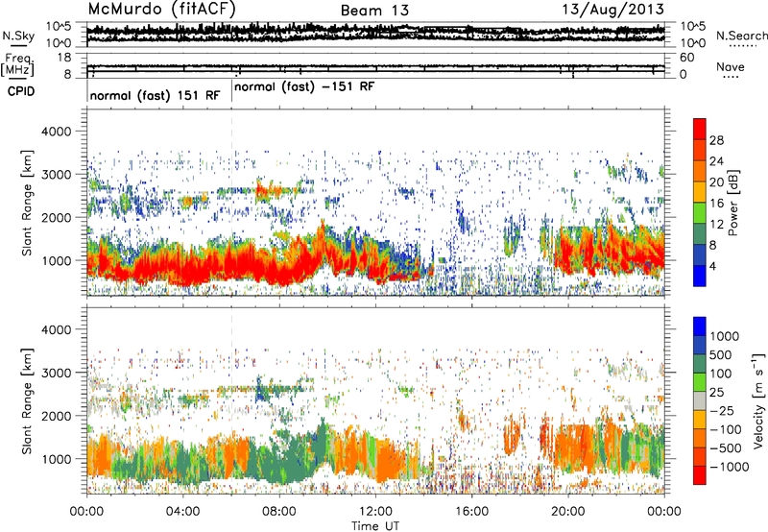Click the Velocity [m s-1] colorbar label
This screenshot has height=532, width=768.
point(758,400)
